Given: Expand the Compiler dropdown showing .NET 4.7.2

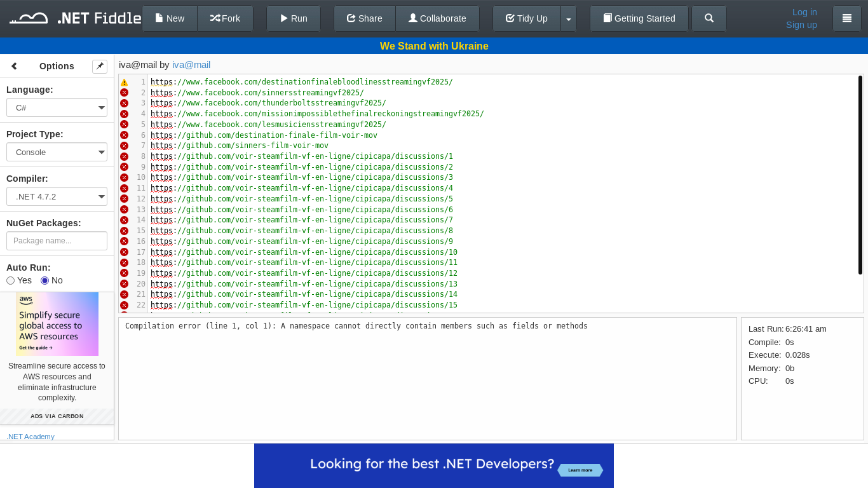Looking at the screenshot, I should (x=57, y=197).
